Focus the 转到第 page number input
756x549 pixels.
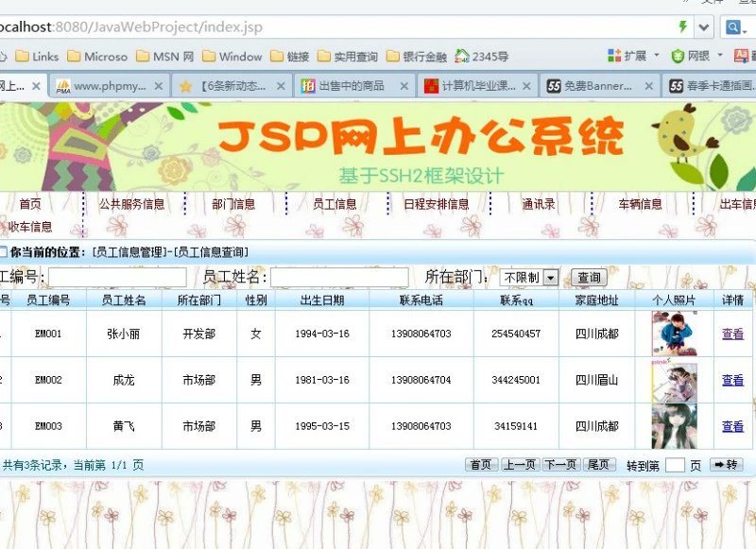pyautogui.click(x=675, y=465)
